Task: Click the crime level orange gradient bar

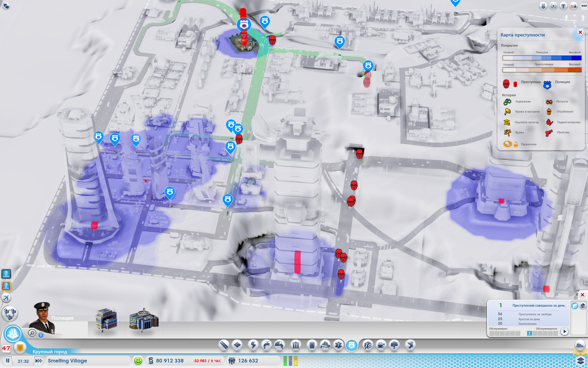Action: coord(542,70)
